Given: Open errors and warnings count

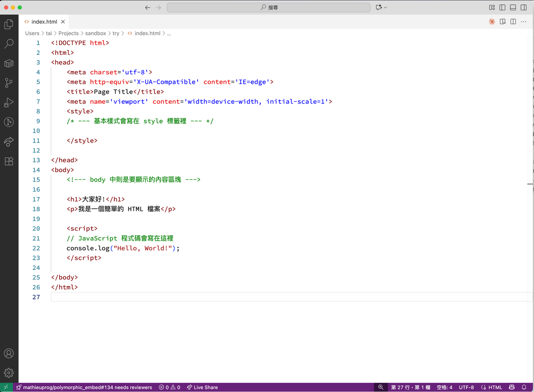Looking at the screenshot, I should click(169, 387).
